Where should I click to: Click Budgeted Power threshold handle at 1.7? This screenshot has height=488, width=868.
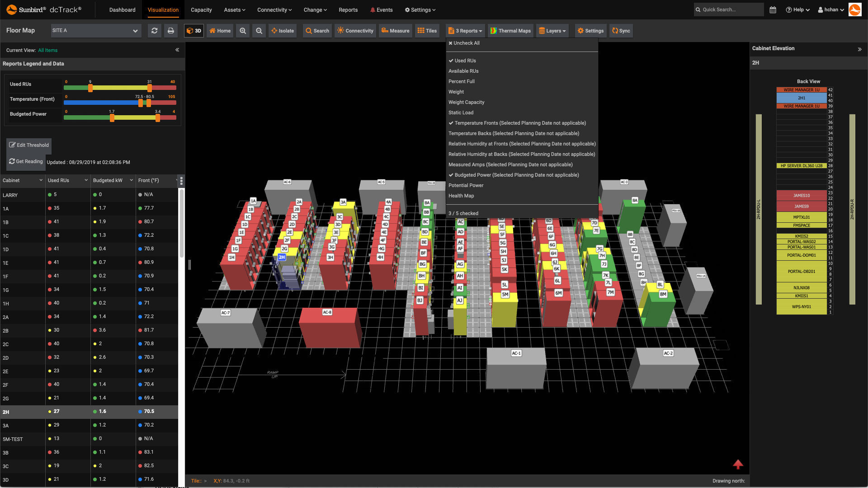[112, 118]
